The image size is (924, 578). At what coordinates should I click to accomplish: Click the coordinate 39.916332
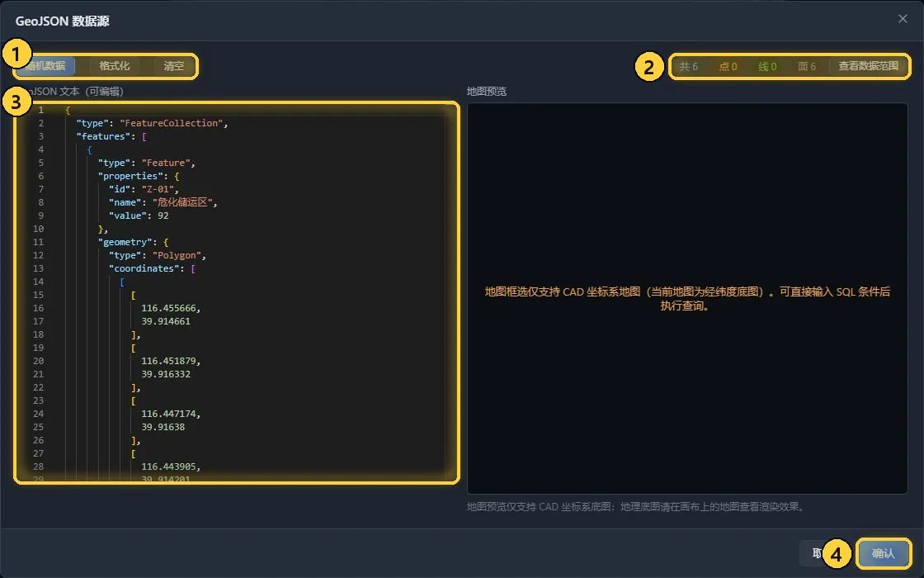coord(166,374)
